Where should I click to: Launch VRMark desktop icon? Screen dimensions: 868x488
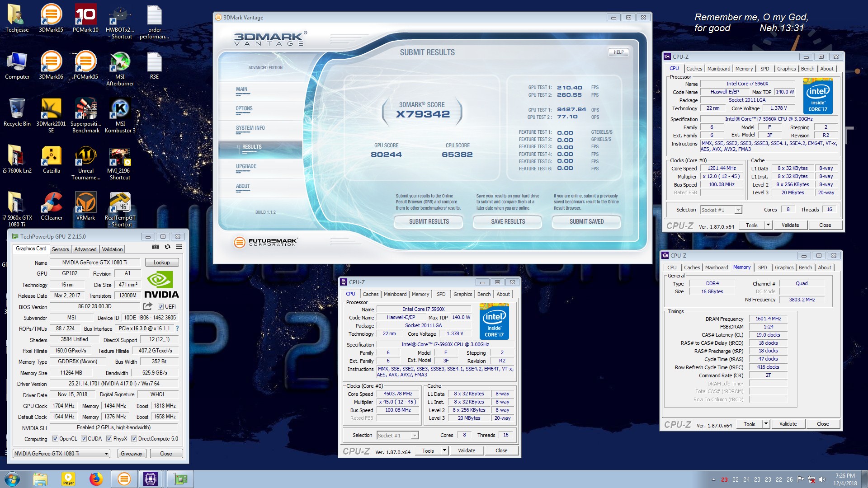click(85, 206)
